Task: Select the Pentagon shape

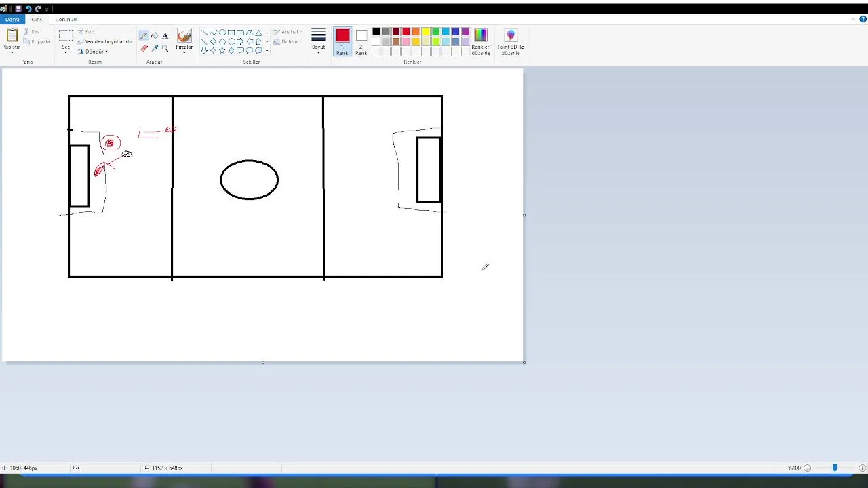Action: (x=222, y=41)
